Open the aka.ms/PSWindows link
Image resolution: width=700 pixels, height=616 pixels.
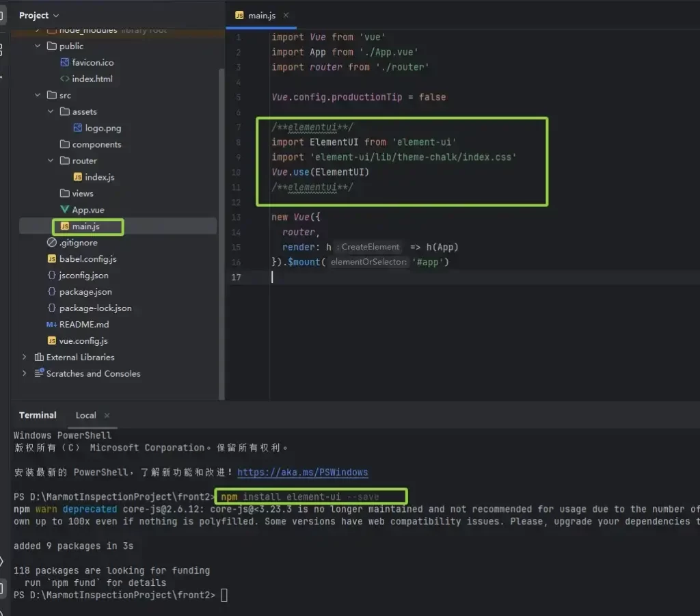(x=302, y=472)
